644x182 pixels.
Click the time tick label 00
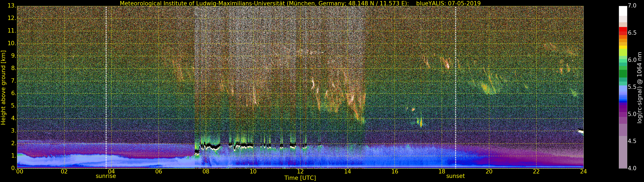click(x=19, y=172)
